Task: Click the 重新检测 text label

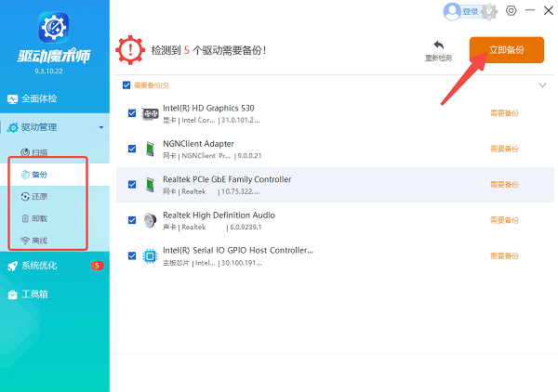Action: coord(438,58)
